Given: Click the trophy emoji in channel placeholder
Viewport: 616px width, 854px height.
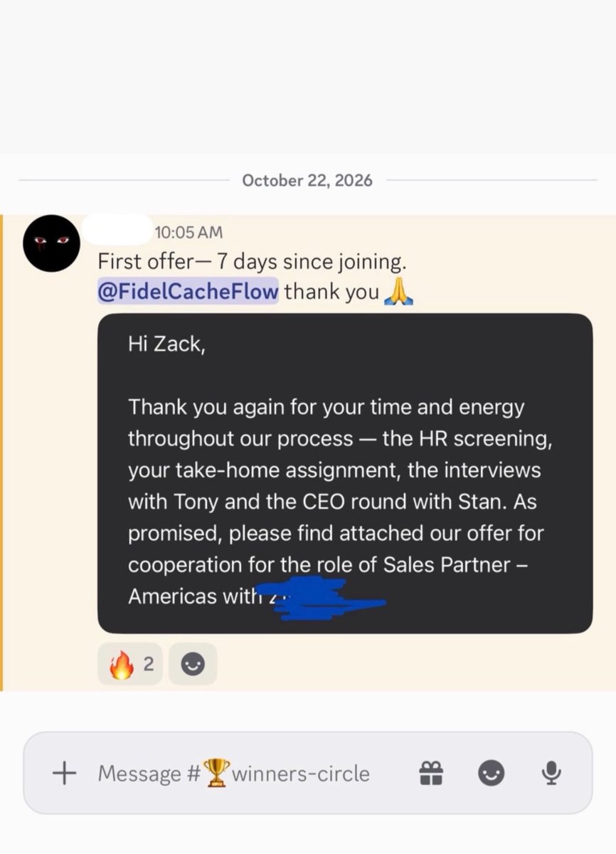Looking at the screenshot, I should [x=216, y=773].
